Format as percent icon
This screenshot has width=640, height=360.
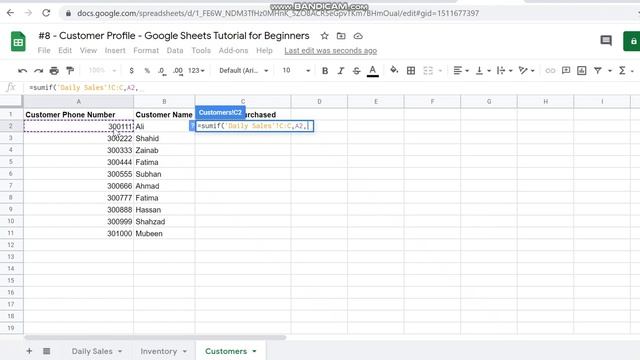tap(147, 71)
